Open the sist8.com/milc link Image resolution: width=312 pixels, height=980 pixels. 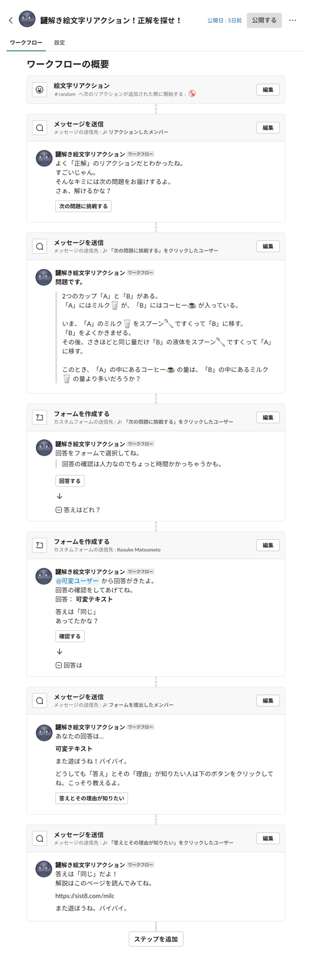85,896
